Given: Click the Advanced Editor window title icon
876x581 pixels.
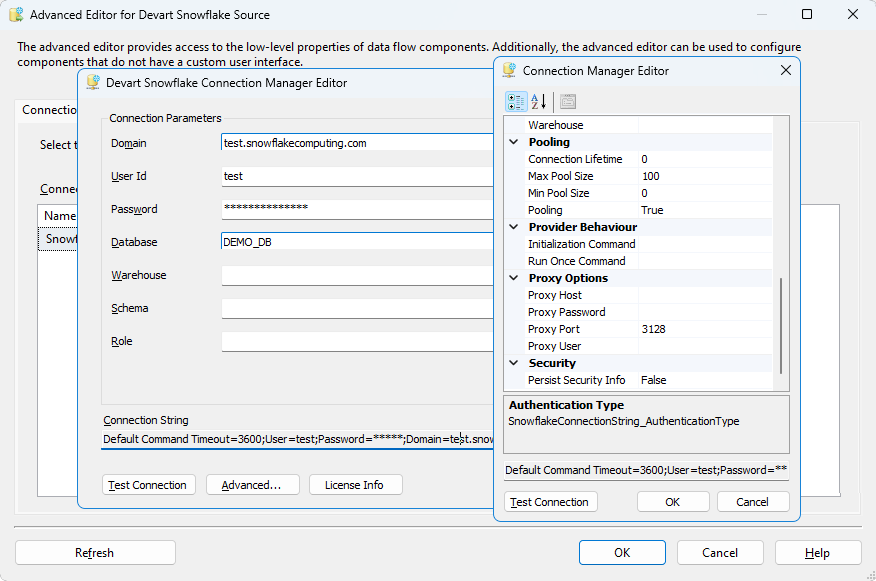Looking at the screenshot, I should tap(16, 15).
